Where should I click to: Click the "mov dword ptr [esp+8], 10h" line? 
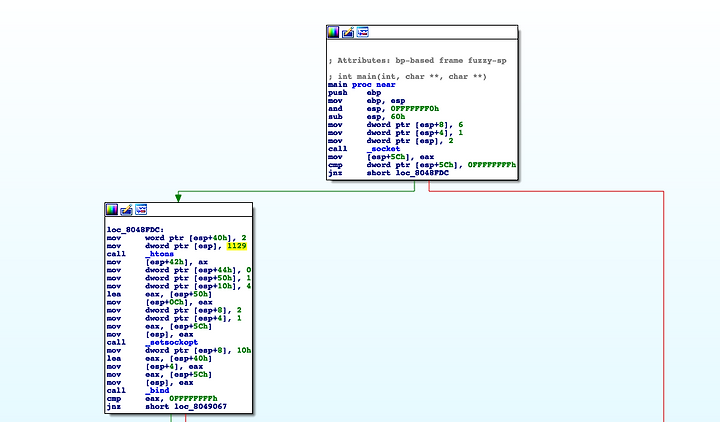point(179,350)
